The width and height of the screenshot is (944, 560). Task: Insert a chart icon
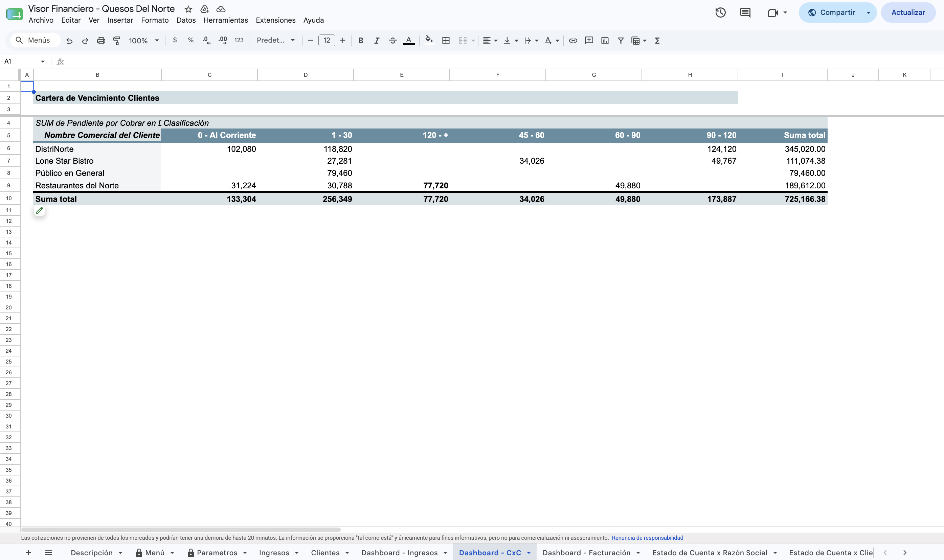click(605, 40)
